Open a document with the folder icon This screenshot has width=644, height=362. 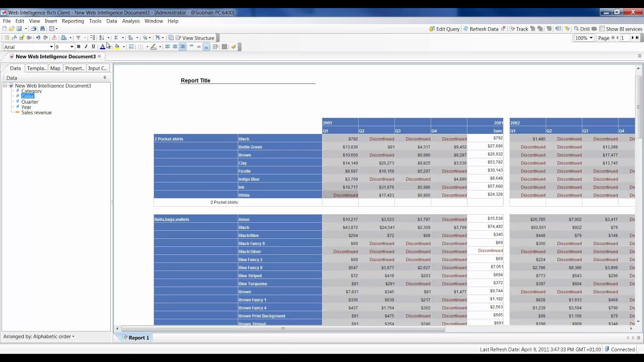click(x=12, y=29)
